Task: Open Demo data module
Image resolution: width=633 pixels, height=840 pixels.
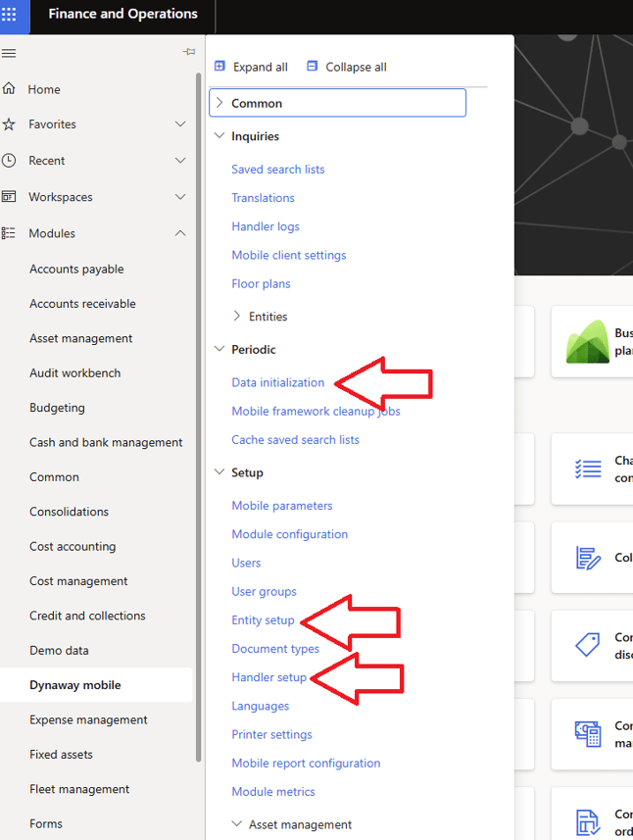Action: 59,651
